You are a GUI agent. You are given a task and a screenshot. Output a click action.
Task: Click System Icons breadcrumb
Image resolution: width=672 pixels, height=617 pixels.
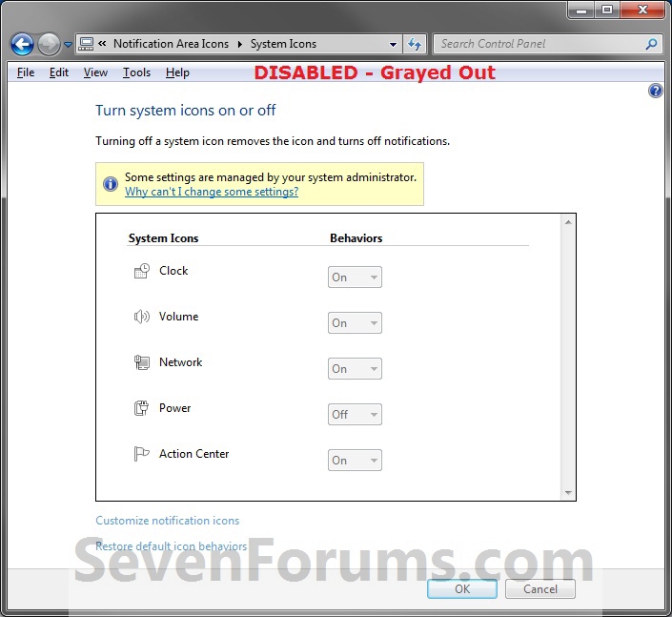[283, 44]
